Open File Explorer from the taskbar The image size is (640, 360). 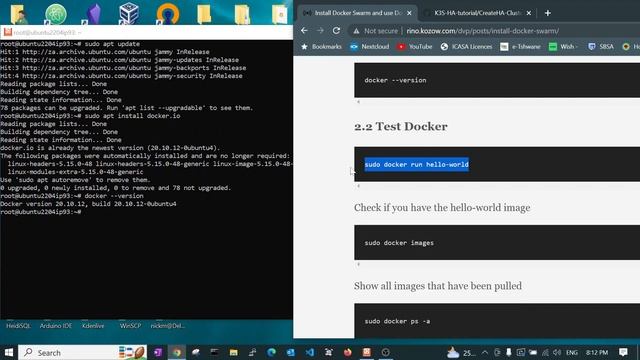tap(233, 352)
